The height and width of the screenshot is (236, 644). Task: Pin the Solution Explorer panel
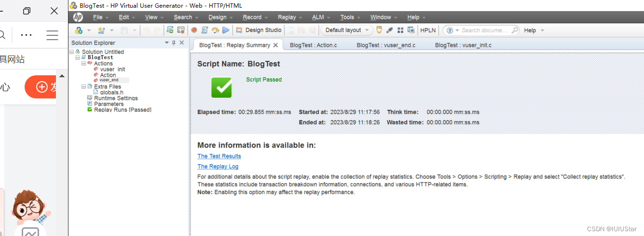(174, 43)
